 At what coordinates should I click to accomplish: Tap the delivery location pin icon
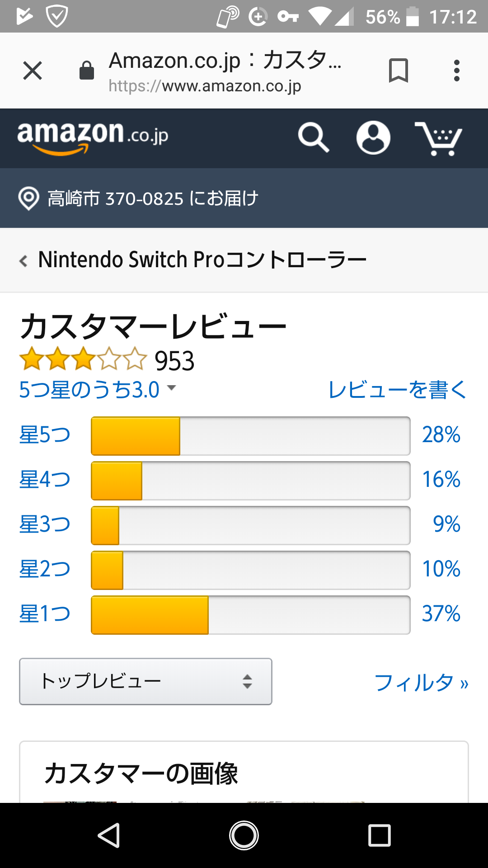click(28, 198)
